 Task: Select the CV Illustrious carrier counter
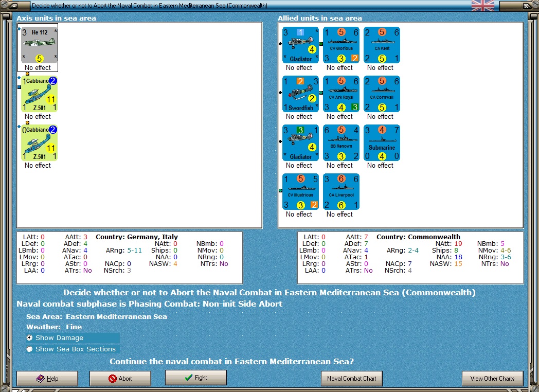click(300, 191)
